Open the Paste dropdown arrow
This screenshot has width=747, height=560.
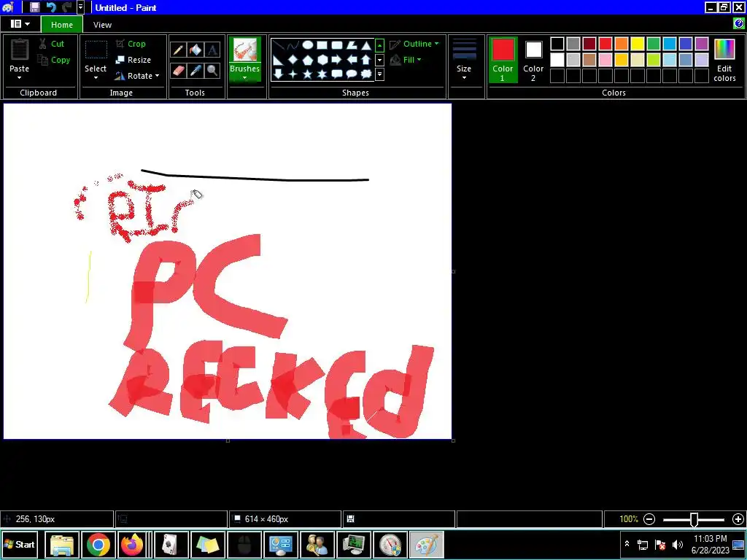coord(20,78)
